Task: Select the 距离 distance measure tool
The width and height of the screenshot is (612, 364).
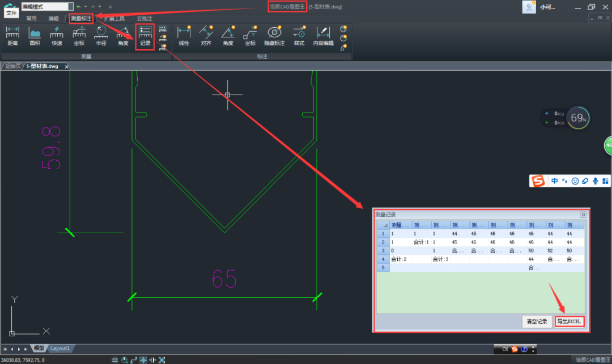Action: coord(12,36)
